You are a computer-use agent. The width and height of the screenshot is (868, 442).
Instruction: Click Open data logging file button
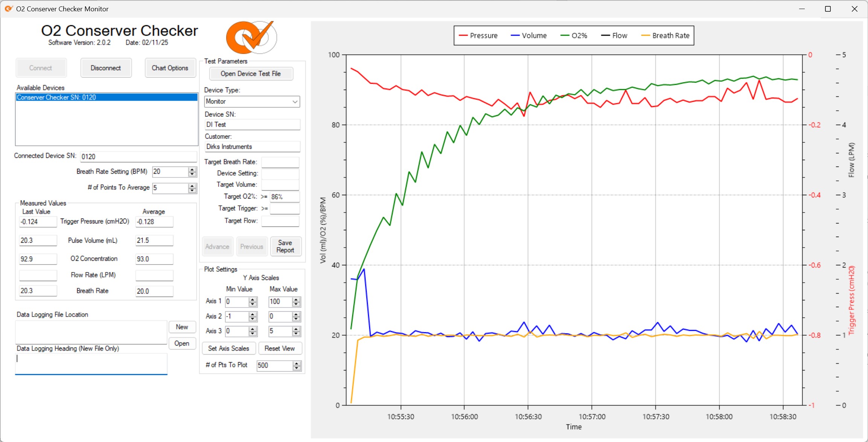(182, 343)
